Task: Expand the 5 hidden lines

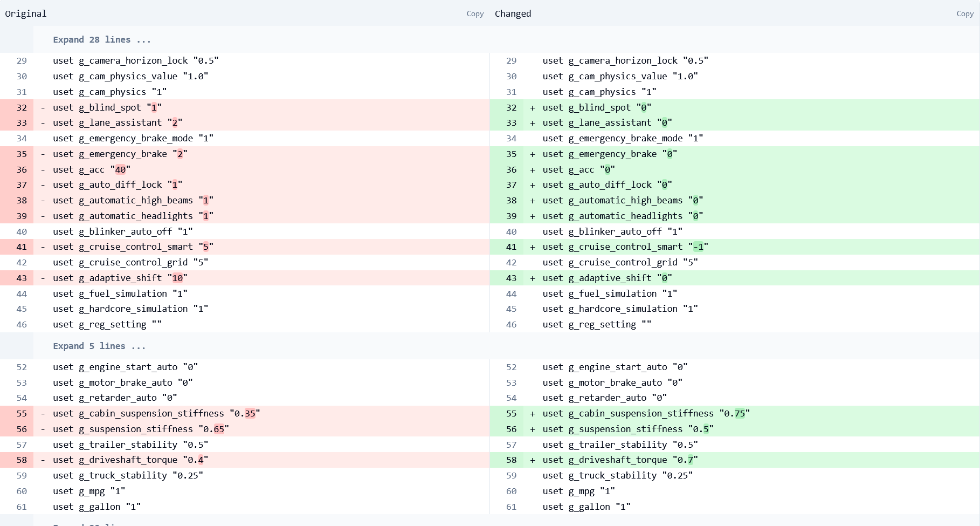Action: pos(99,346)
